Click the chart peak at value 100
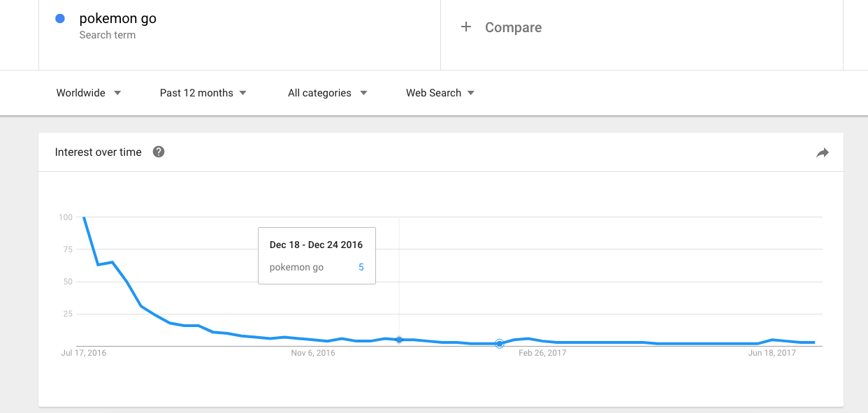 (x=84, y=217)
